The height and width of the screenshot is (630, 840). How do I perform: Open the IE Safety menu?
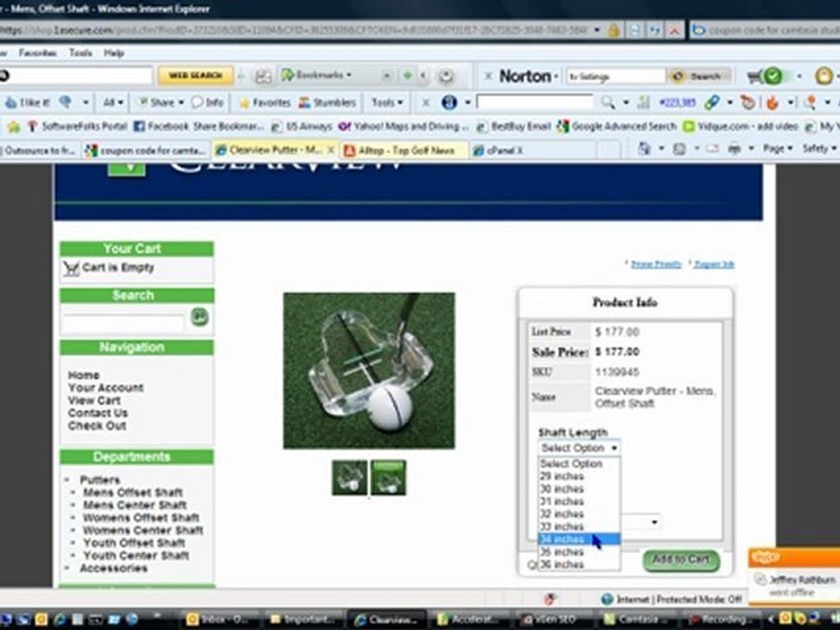tap(819, 149)
